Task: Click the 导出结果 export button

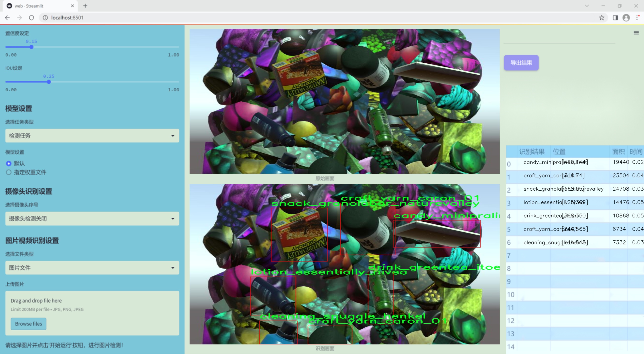Action: [521, 62]
